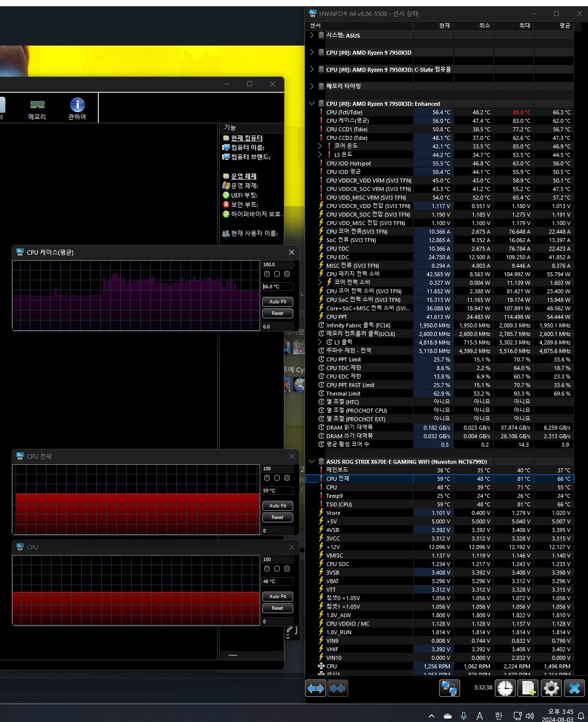The height and width of the screenshot is (722, 588).
Task: Expand the CPU [#0]: AMD Ryzen 9 7950X3D group
Action: (312, 53)
